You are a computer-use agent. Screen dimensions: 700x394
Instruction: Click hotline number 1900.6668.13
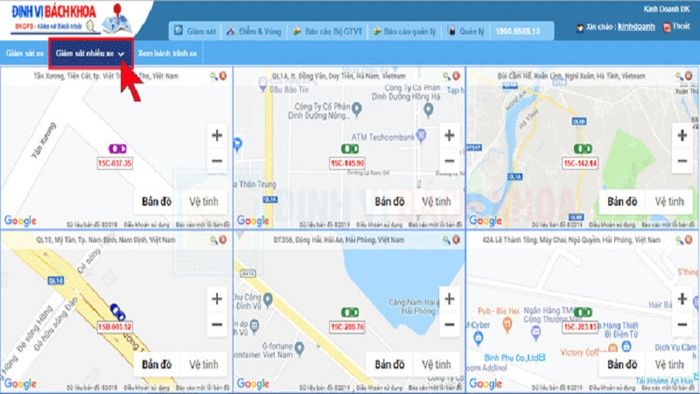tap(518, 31)
